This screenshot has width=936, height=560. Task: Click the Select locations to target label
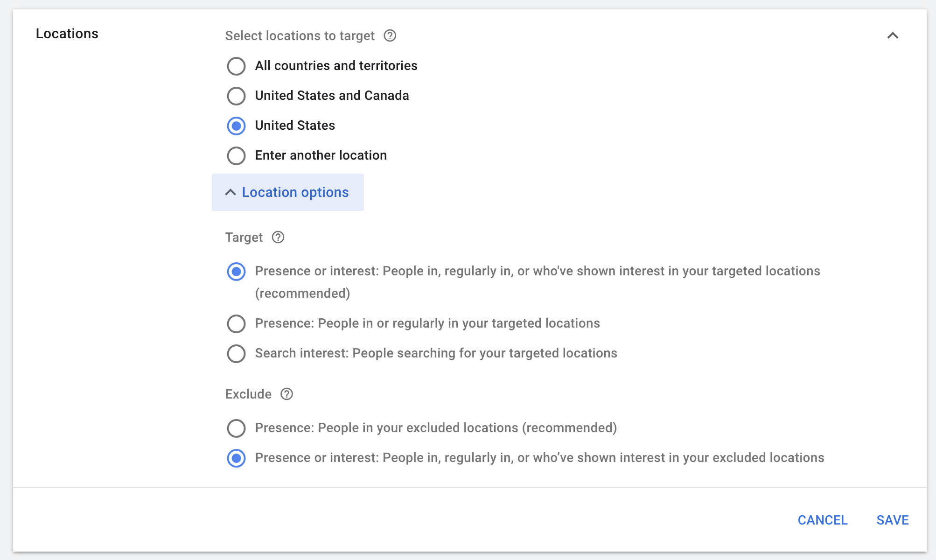[300, 36]
